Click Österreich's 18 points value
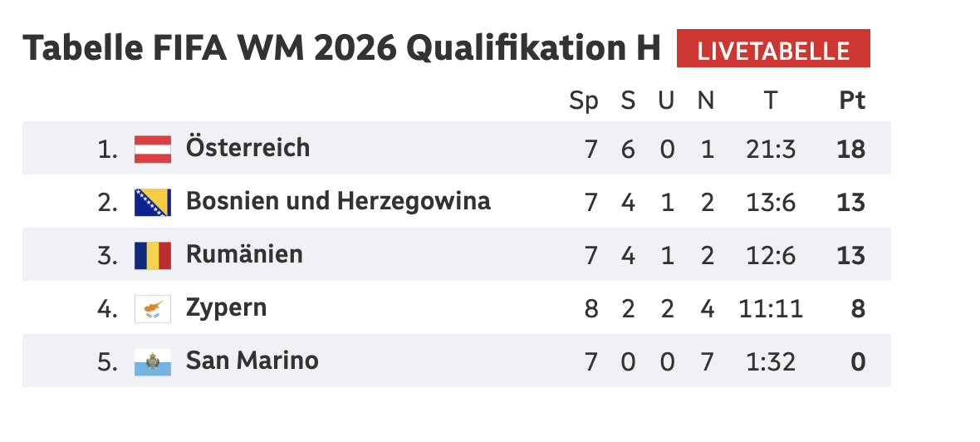The height and width of the screenshot is (442, 980). [852, 150]
